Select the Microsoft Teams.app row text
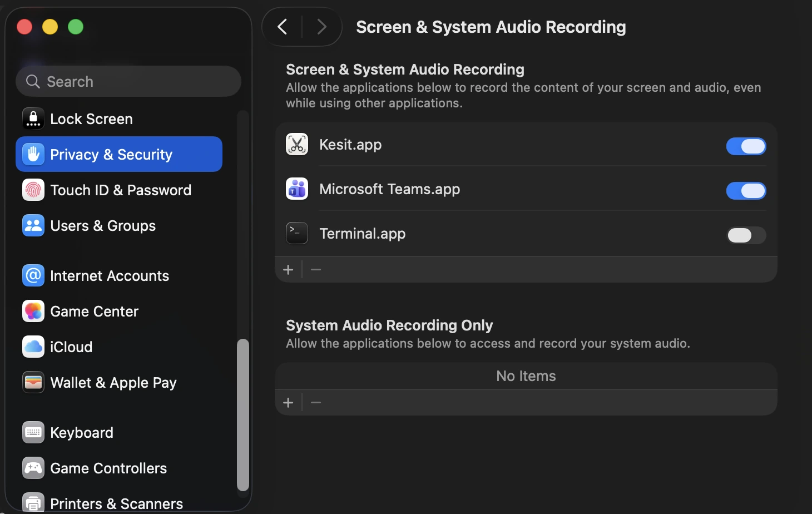812x514 pixels. coord(390,189)
